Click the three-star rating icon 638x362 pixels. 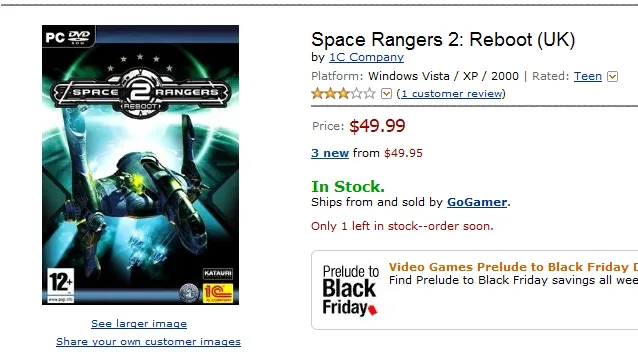tap(343, 94)
